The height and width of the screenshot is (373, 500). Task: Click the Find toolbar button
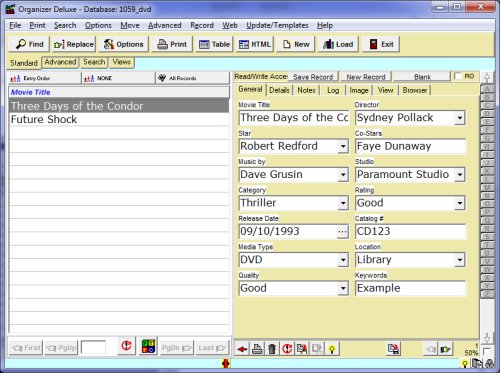tap(29, 44)
